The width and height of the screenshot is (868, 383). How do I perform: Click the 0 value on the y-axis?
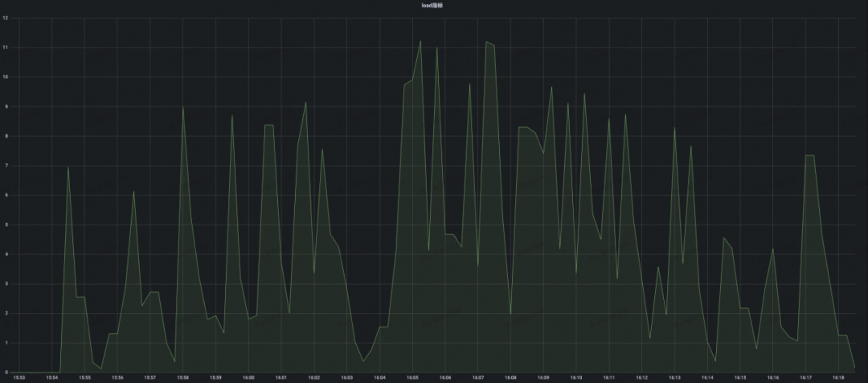[x=6, y=373]
